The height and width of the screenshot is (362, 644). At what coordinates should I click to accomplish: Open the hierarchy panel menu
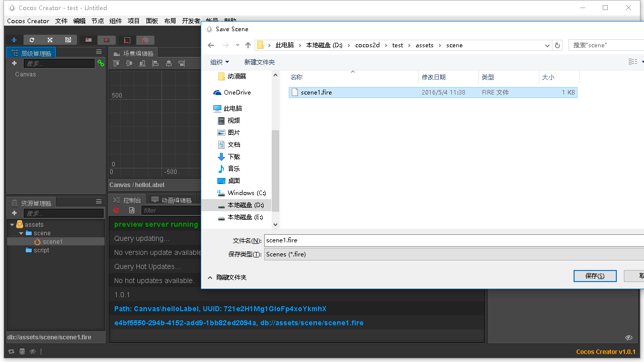tap(99, 52)
